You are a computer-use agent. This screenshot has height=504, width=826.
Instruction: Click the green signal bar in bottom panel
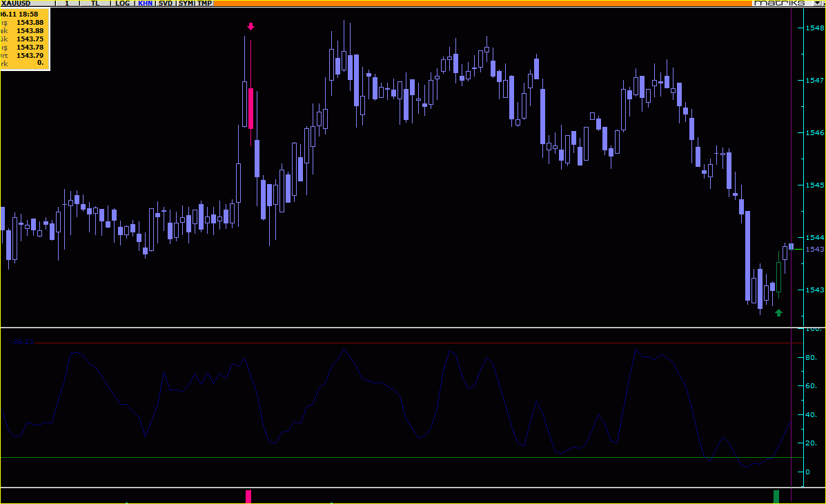tap(776, 496)
